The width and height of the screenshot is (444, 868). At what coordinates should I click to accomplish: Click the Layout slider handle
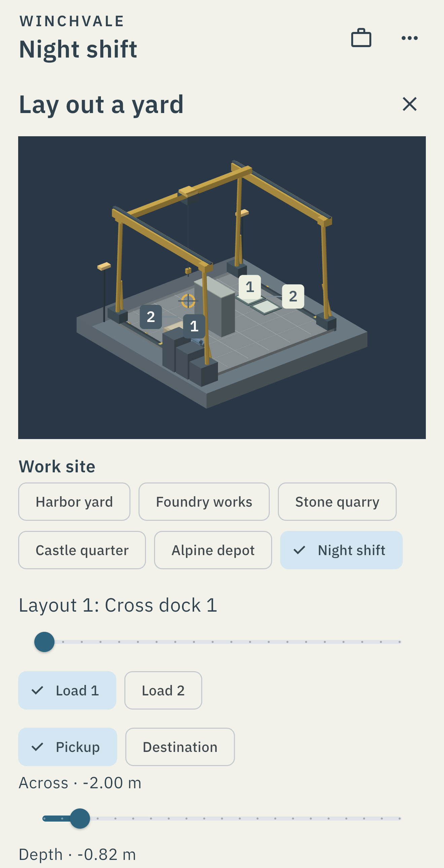44,642
